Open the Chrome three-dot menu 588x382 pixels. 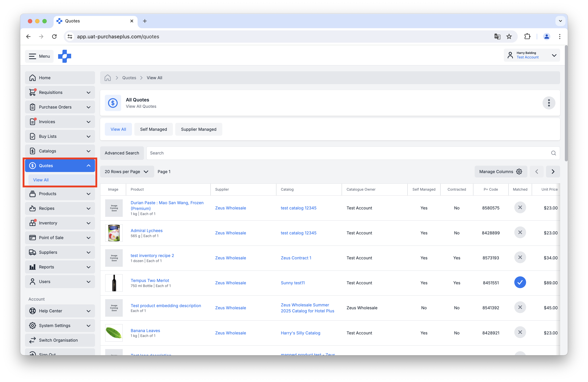tap(560, 37)
